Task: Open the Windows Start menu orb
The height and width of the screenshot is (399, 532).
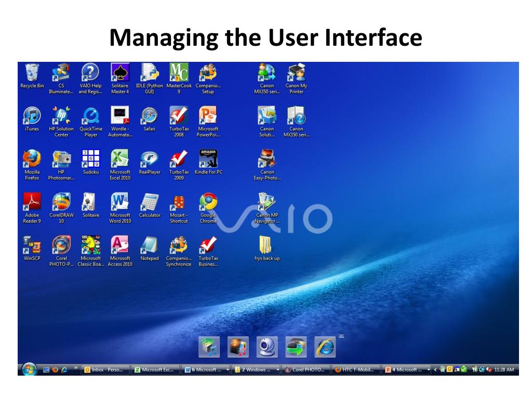Action: coord(29,369)
